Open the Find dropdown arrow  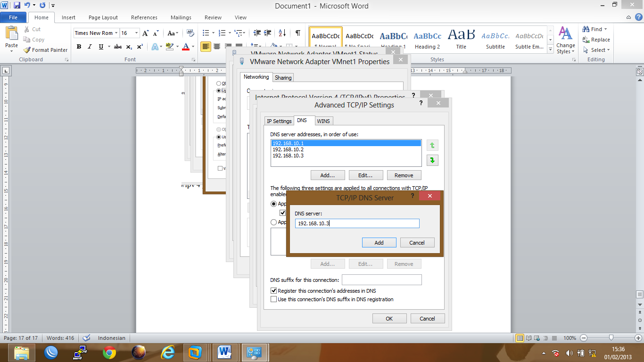tap(606, 29)
